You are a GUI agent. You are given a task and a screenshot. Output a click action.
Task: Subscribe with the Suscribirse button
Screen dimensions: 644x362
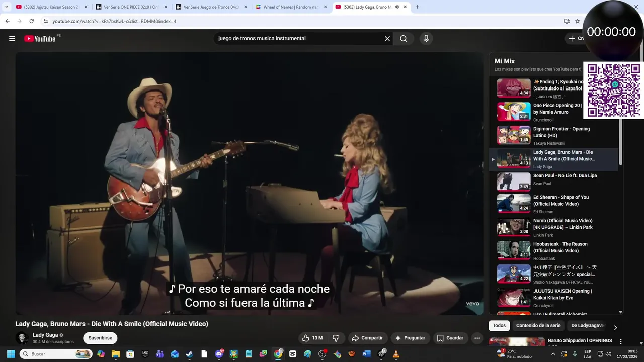point(100,338)
